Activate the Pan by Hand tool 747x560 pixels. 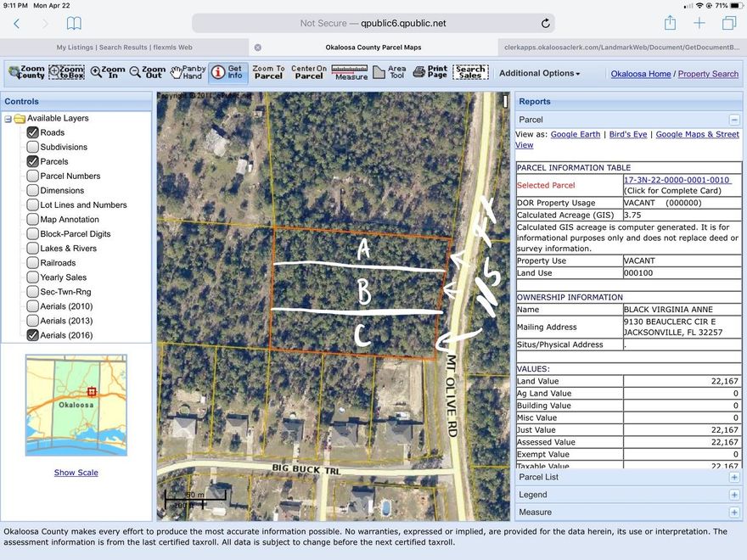coord(188,73)
